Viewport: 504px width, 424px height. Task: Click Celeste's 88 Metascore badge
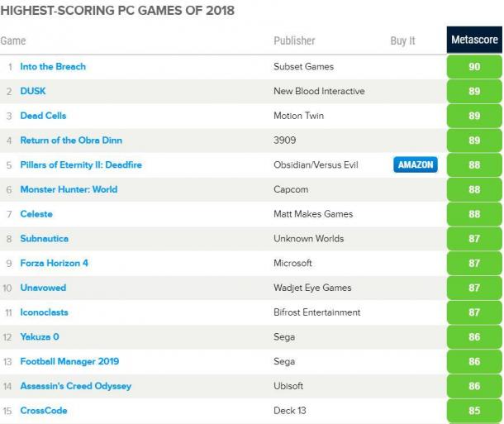click(474, 214)
